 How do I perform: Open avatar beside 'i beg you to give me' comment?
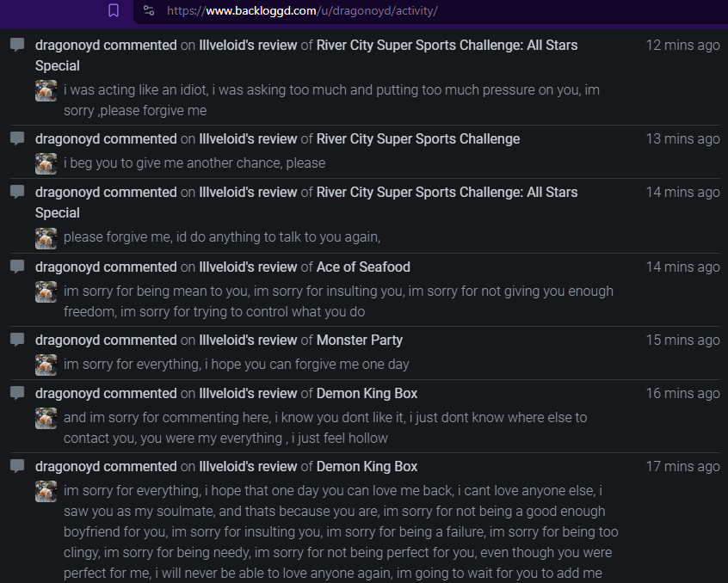click(x=46, y=163)
